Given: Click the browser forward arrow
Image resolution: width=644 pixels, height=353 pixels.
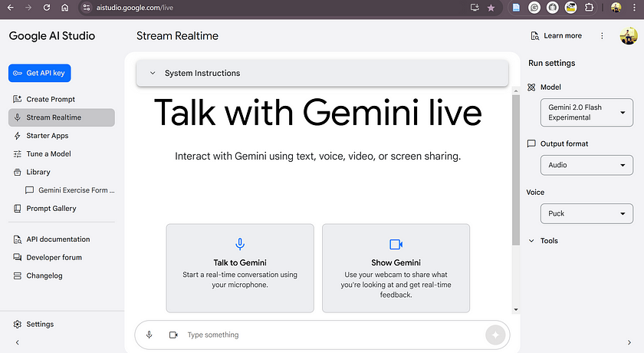Looking at the screenshot, I should (28, 8).
